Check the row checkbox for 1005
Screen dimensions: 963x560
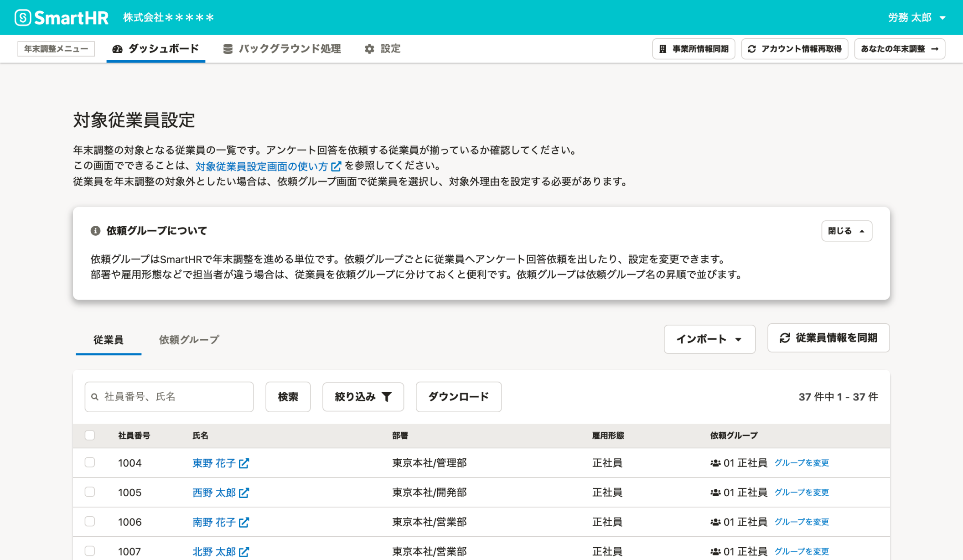click(90, 492)
